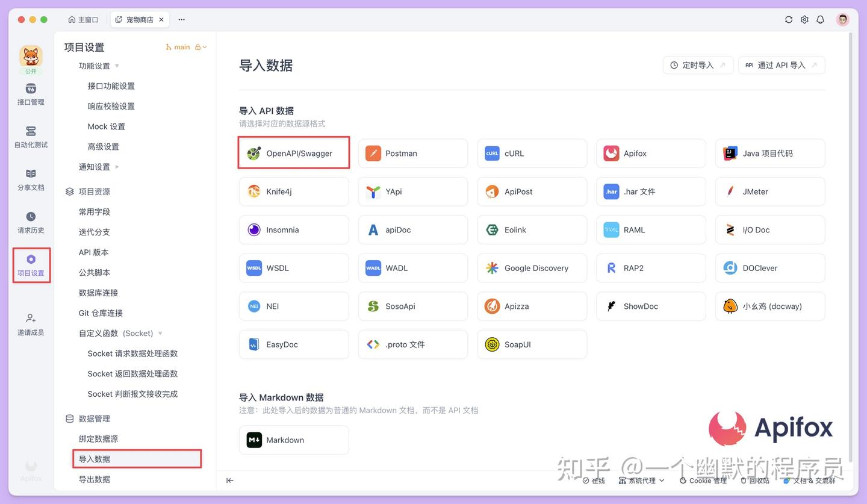Select the OpenAPI/Swagger import option

(293, 154)
